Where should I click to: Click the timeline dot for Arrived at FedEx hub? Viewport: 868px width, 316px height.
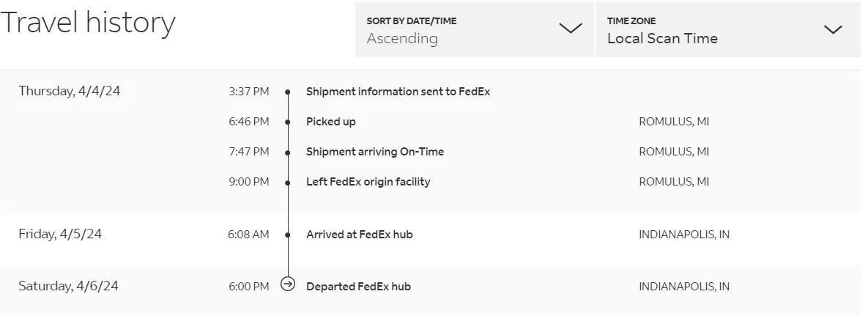click(288, 235)
